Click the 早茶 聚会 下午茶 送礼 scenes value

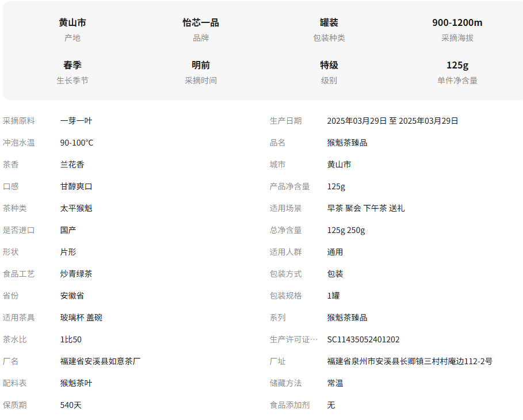point(365,208)
